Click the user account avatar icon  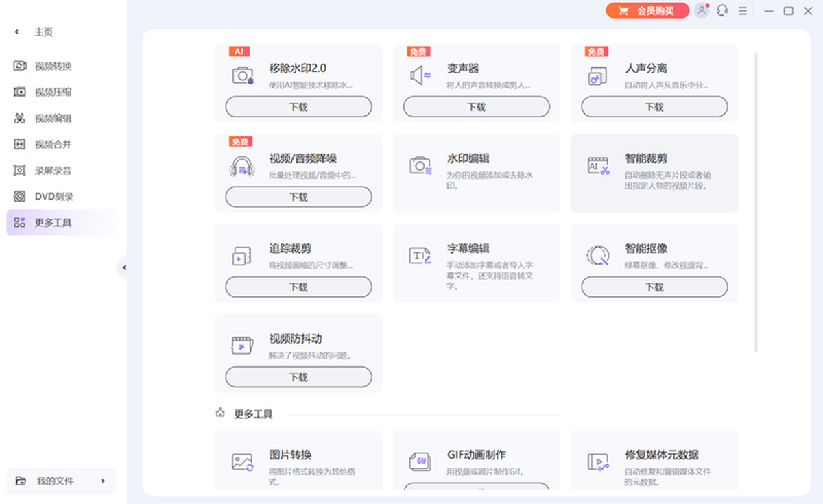tap(701, 11)
